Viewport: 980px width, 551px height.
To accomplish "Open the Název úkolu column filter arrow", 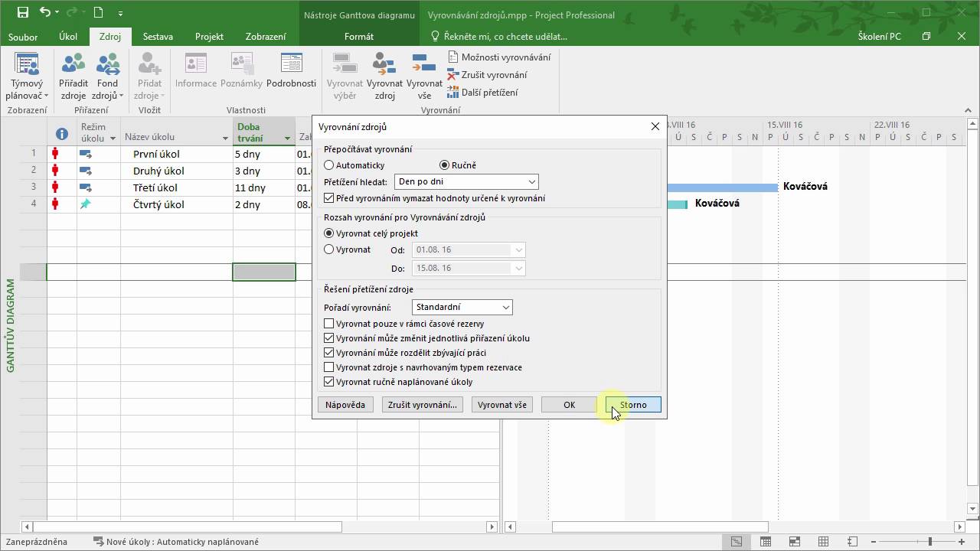I will [225, 139].
